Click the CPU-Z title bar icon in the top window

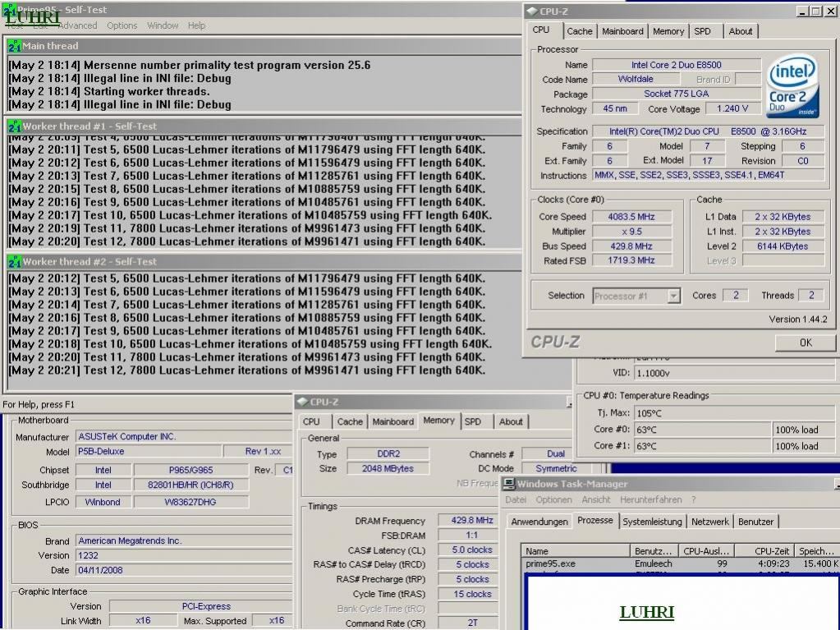pos(532,11)
